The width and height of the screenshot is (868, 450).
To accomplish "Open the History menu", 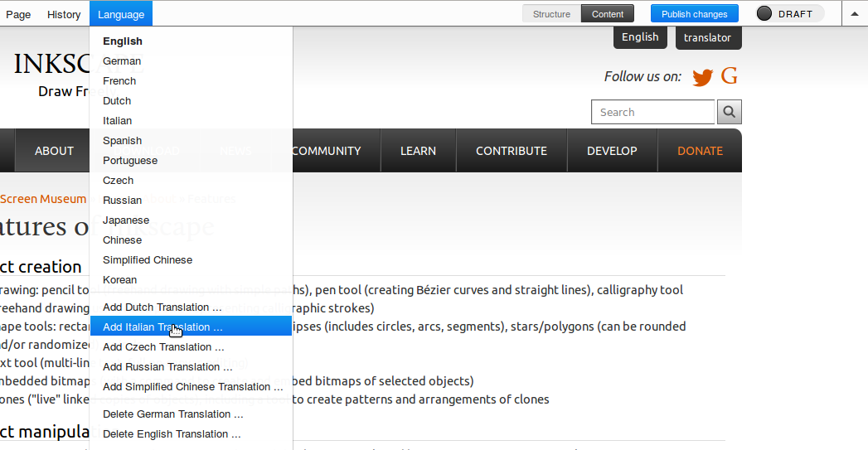I will point(64,14).
